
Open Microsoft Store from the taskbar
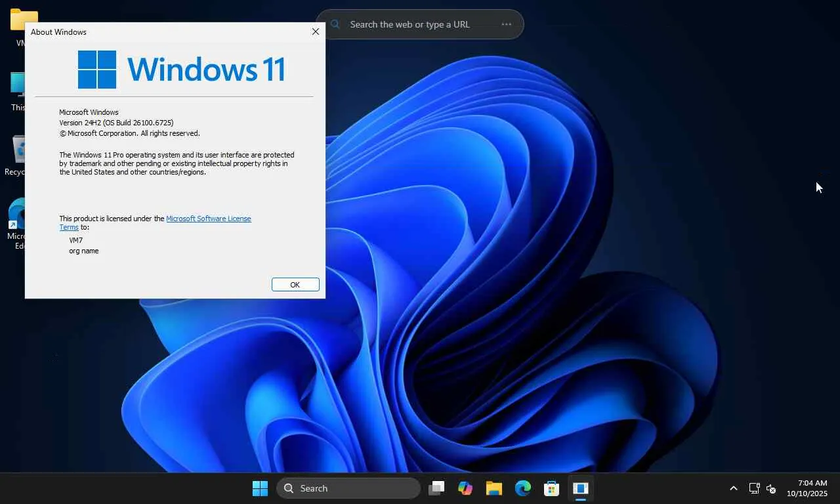552,488
